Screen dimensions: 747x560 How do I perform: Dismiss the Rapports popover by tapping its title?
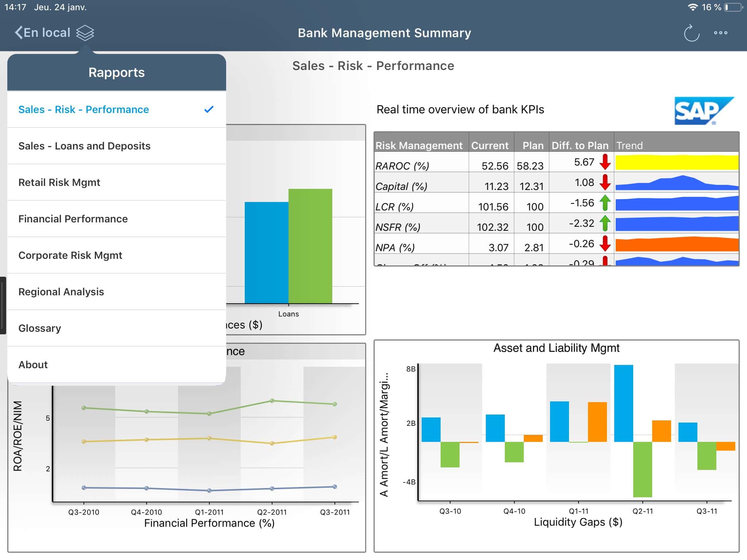click(x=116, y=72)
